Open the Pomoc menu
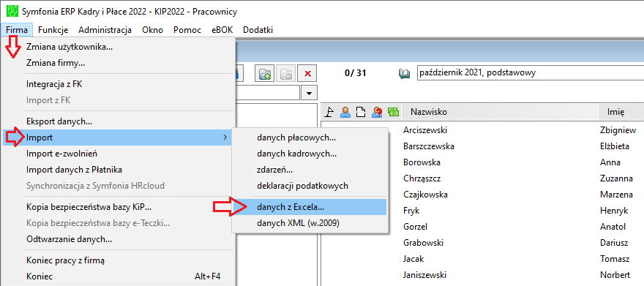The image size is (644, 286). [x=187, y=30]
